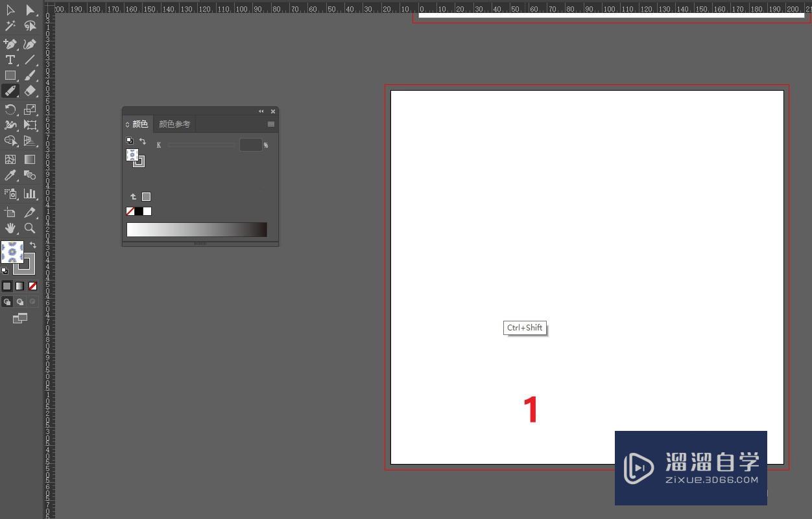812x519 pixels.
Task: Select the Curvature tool
Action: (30, 44)
